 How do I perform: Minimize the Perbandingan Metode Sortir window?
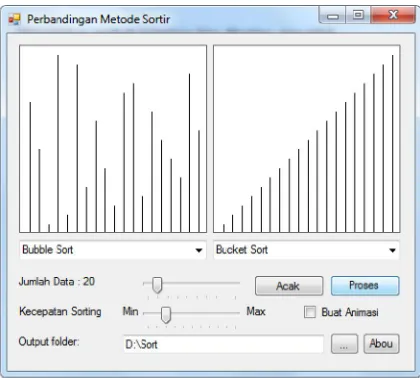[332, 15]
